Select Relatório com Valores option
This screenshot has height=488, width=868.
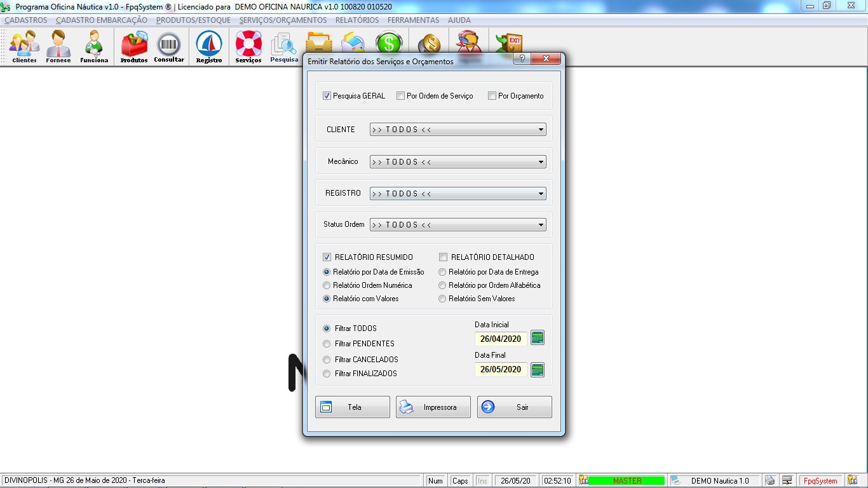[x=327, y=299]
